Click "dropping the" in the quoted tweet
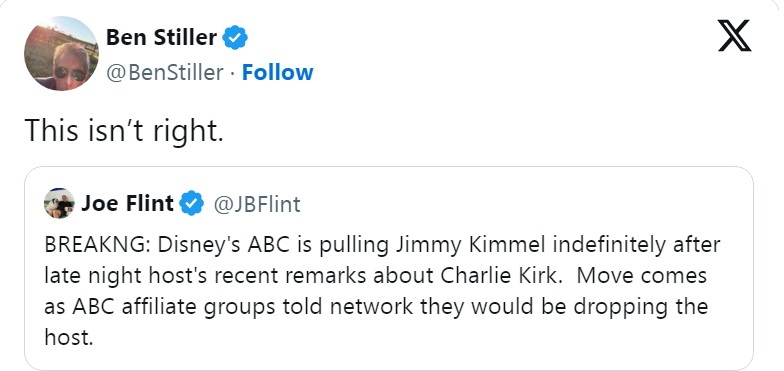This screenshot has height=371, width=784. [x=640, y=306]
